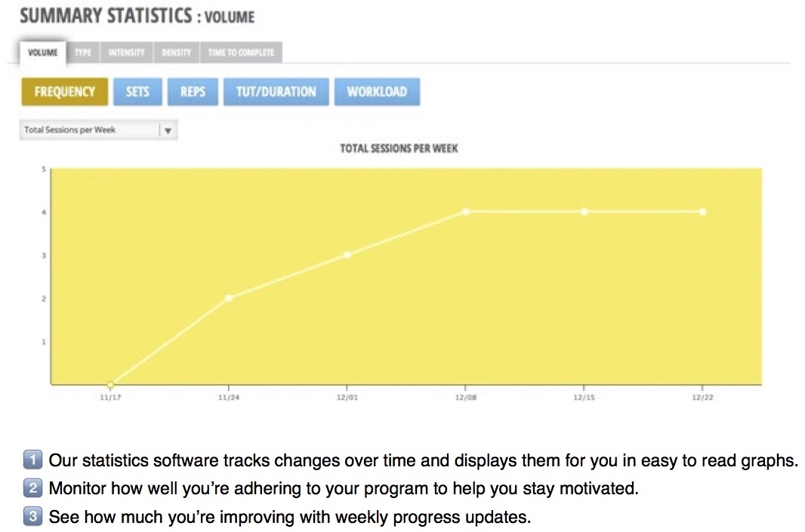Switch to the Volume tab

42,52
